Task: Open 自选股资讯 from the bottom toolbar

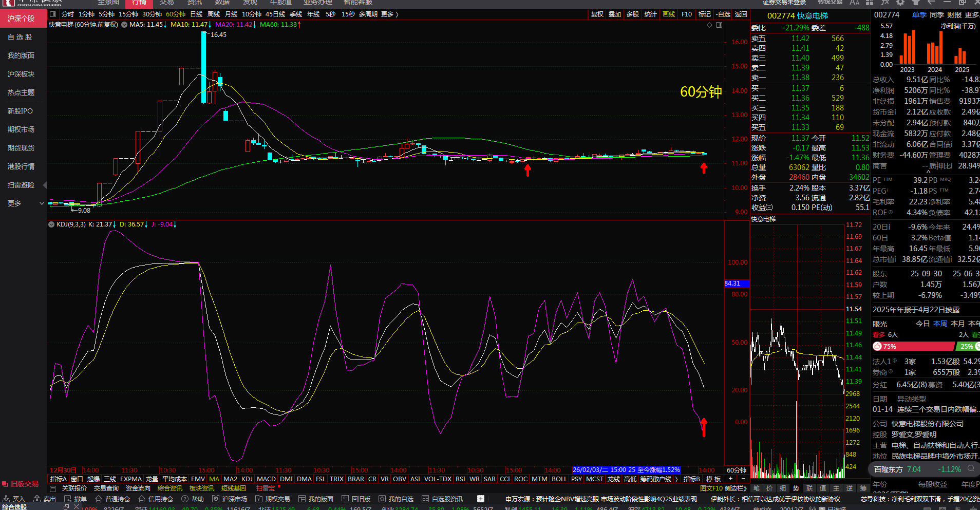Action: [x=442, y=499]
